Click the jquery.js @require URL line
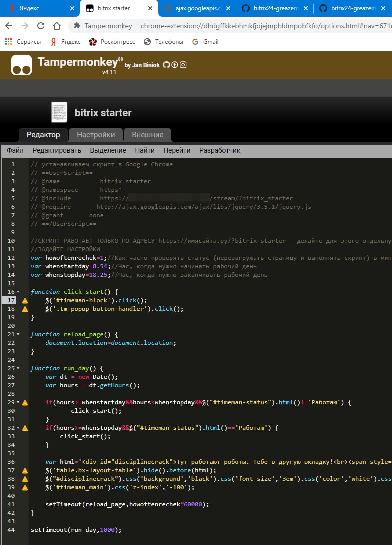 [204, 207]
